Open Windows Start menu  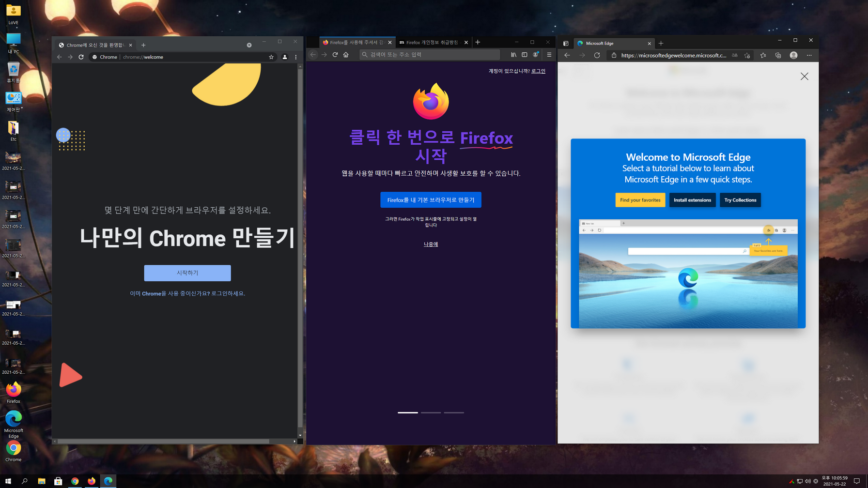[8, 481]
